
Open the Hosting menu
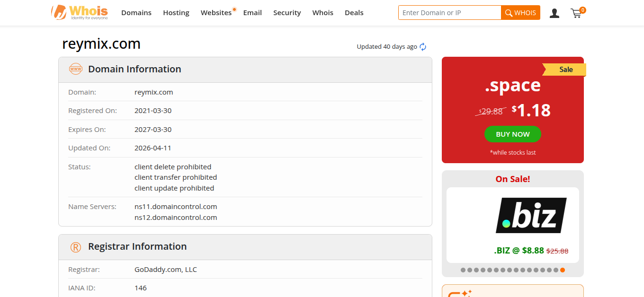coord(176,13)
